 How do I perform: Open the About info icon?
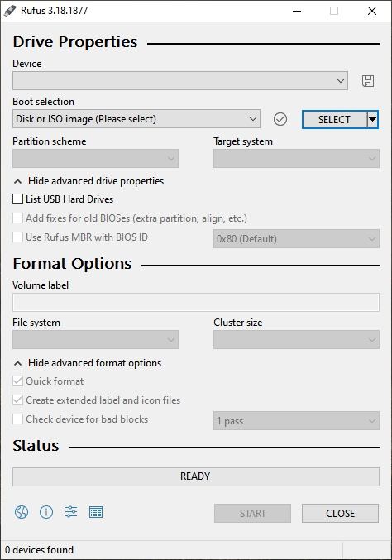point(46,512)
